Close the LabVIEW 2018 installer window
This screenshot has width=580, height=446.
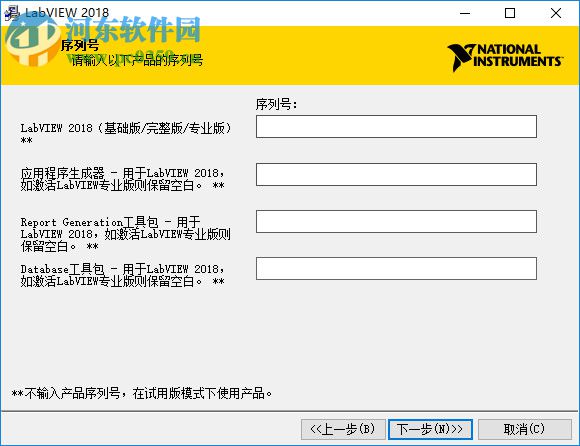pos(556,13)
